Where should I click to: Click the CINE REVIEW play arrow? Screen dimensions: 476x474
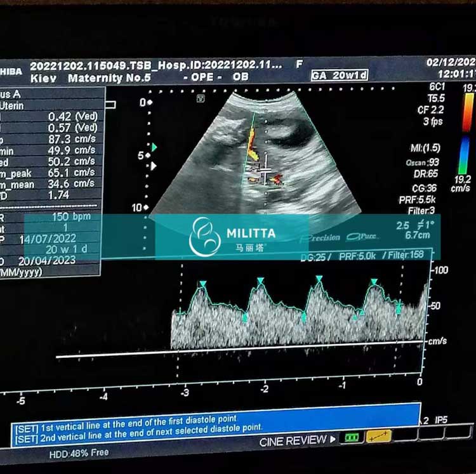(333, 439)
